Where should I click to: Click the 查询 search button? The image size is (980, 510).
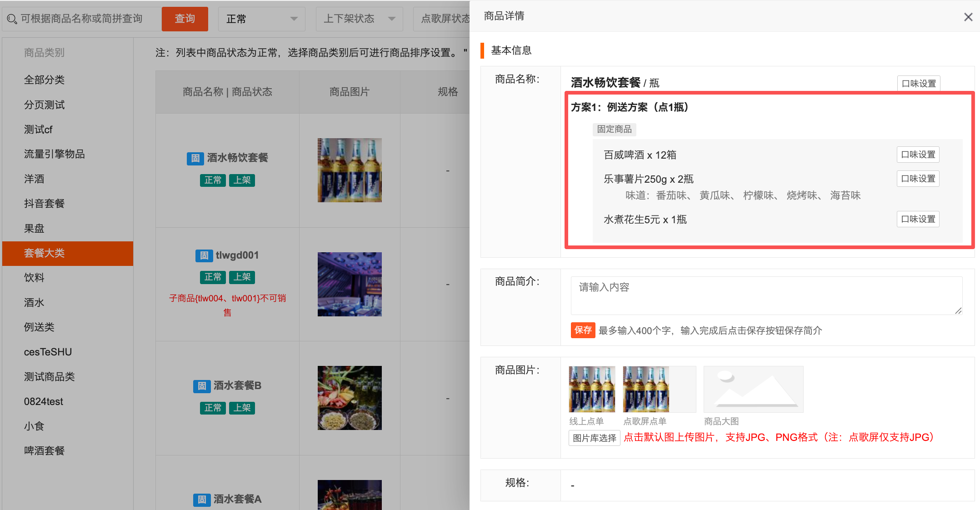pyautogui.click(x=185, y=19)
